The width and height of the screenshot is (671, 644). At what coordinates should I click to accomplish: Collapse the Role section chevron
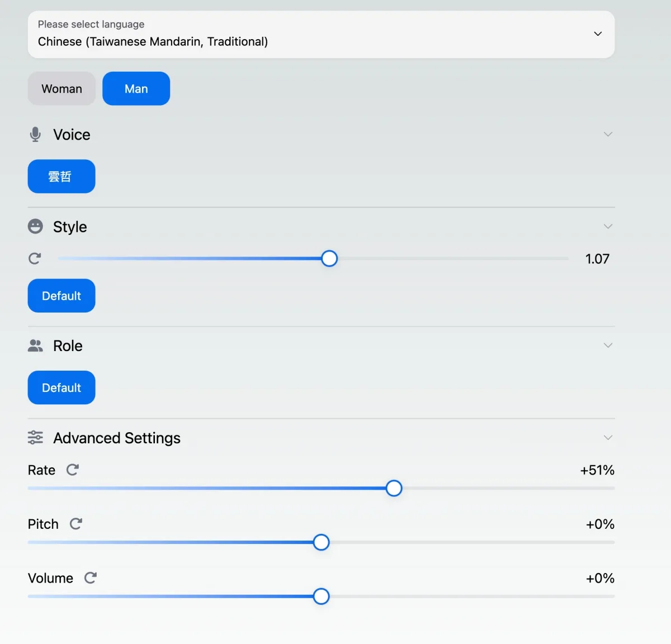pyautogui.click(x=608, y=345)
